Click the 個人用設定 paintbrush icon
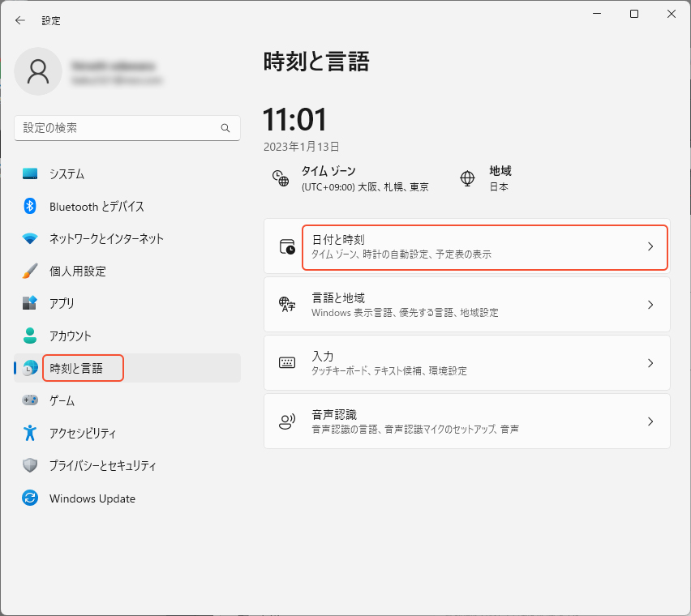691x616 pixels. pos(30,271)
